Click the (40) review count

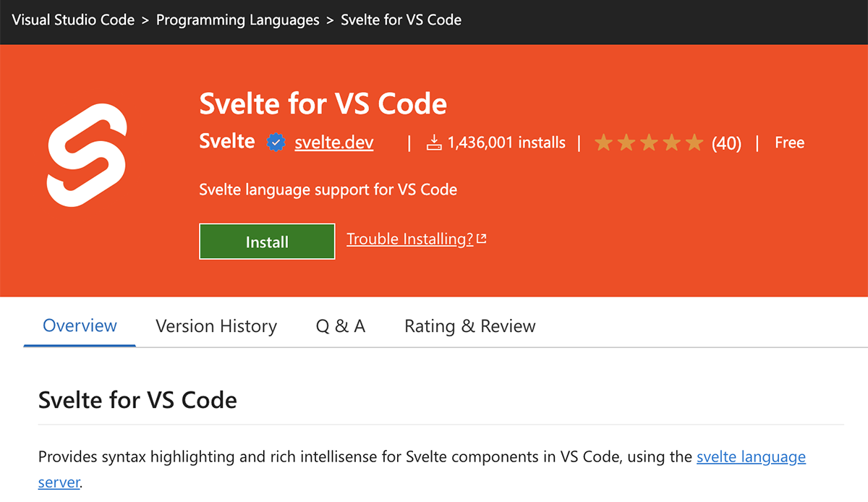click(x=727, y=143)
